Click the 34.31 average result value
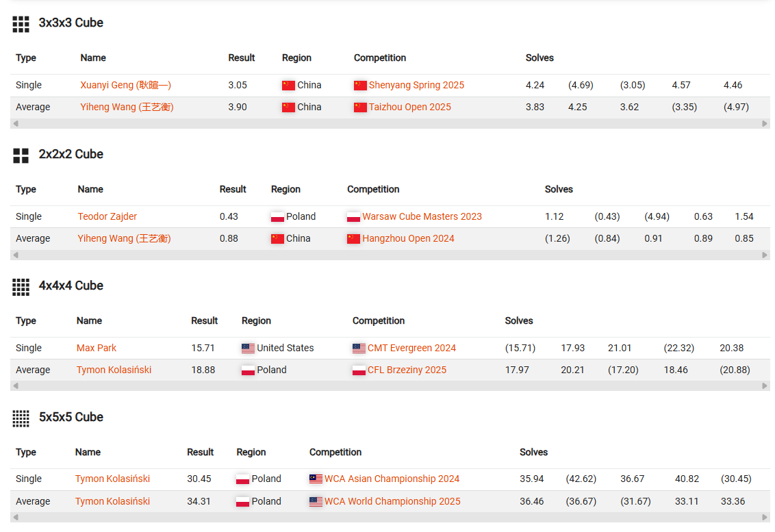 [199, 501]
